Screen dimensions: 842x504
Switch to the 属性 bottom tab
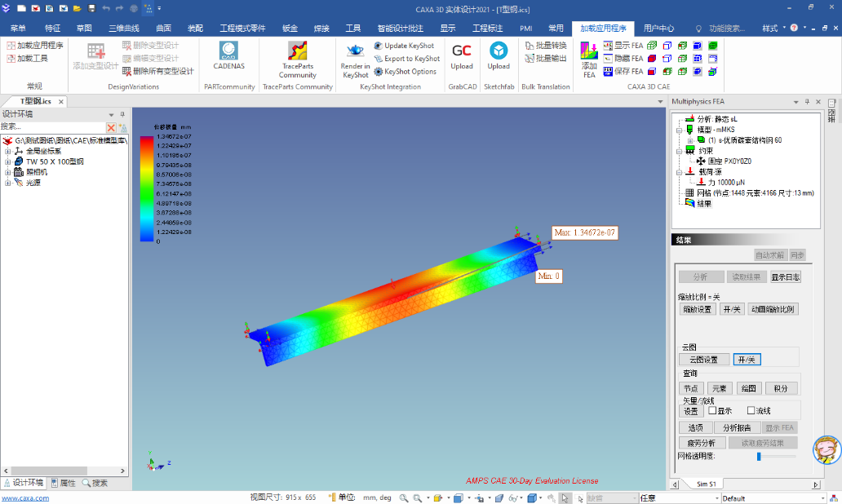point(64,483)
